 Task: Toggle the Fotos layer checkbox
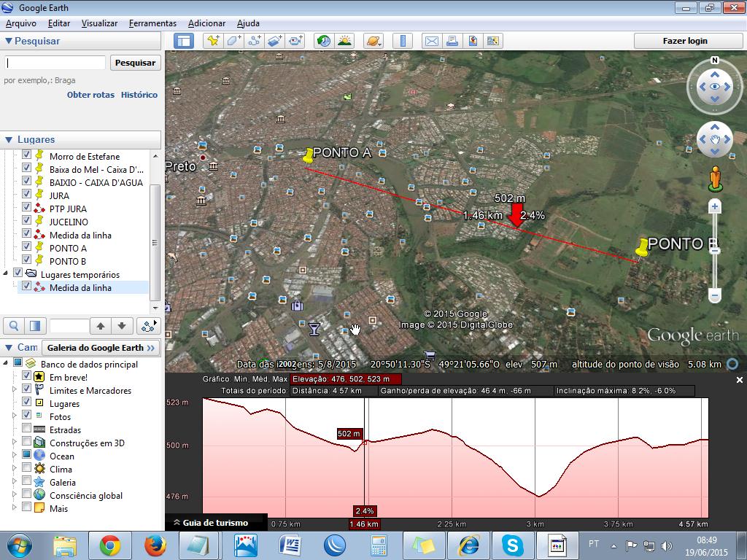click(x=27, y=416)
